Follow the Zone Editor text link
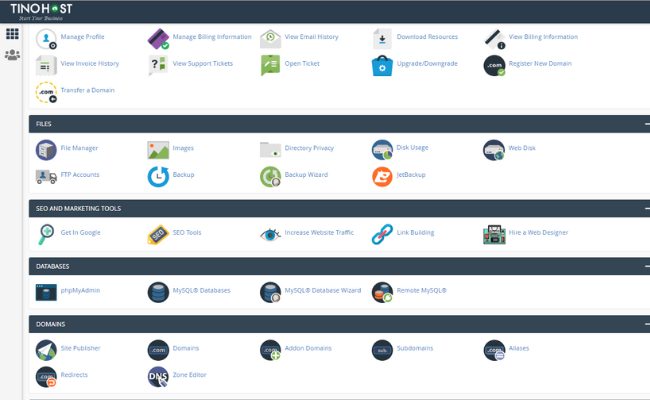 (x=189, y=375)
